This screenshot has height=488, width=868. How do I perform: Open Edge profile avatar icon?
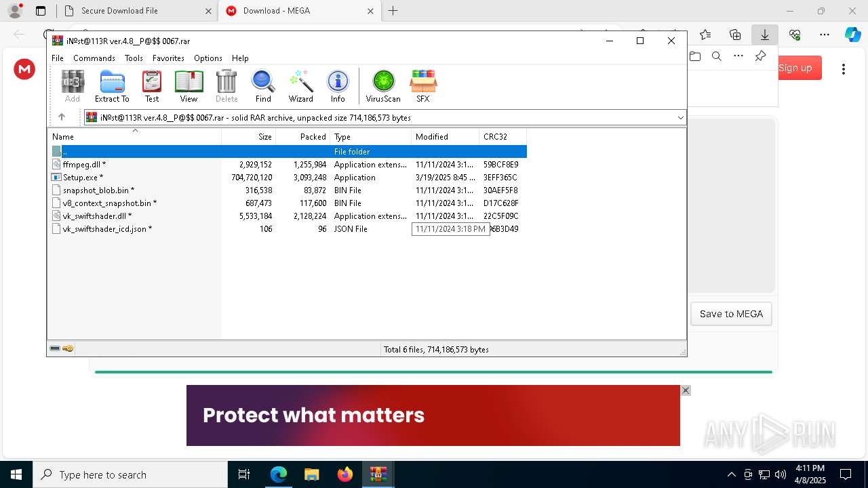(x=15, y=11)
